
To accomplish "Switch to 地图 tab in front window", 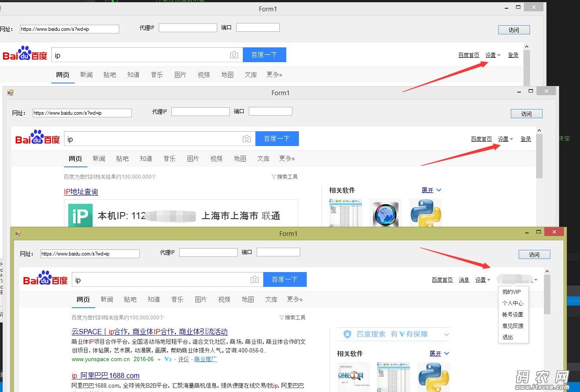I will click(x=248, y=299).
